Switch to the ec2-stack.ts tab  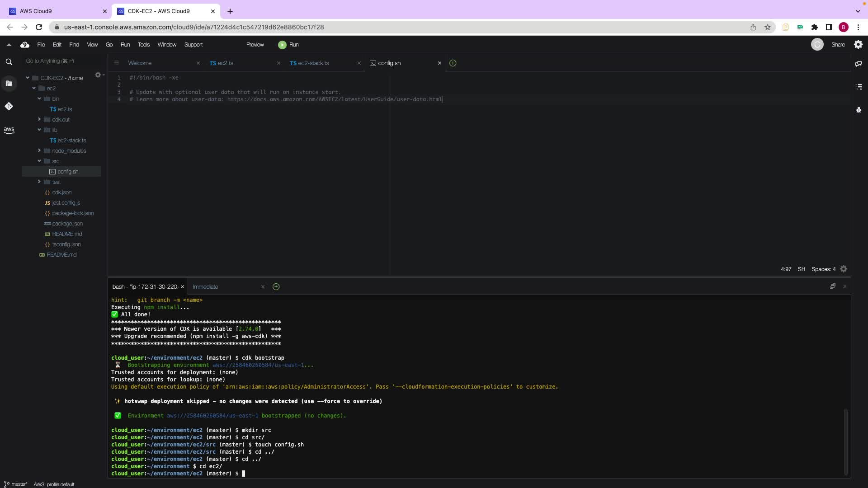[313, 63]
